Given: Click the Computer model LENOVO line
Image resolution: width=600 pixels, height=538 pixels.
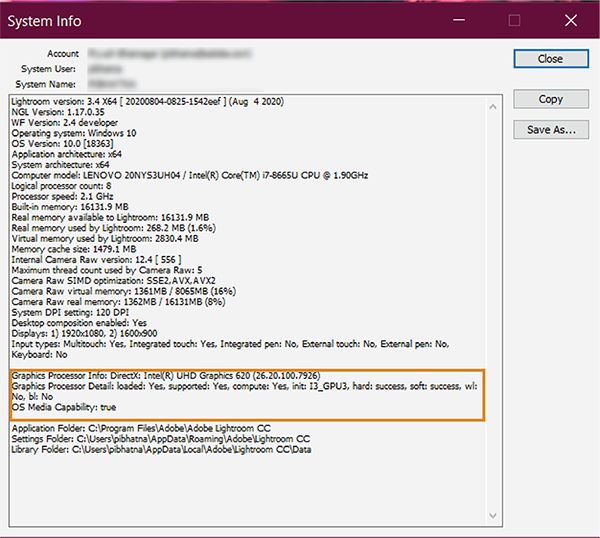Looking at the screenshot, I should [190, 175].
